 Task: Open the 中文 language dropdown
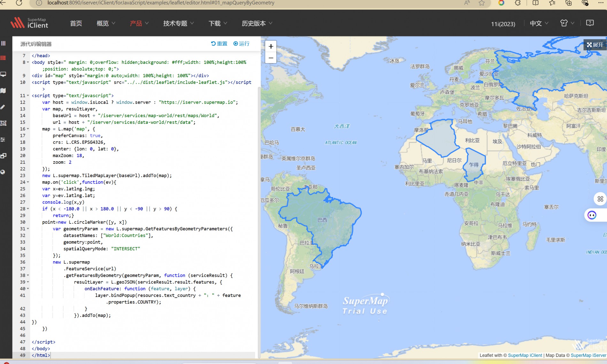[539, 23]
